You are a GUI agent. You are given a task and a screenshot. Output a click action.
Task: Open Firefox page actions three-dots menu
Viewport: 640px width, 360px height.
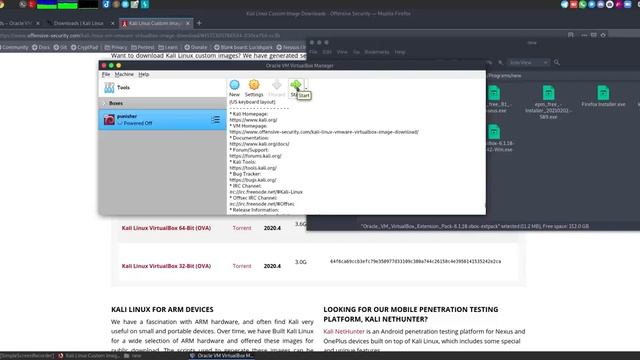[584, 35]
